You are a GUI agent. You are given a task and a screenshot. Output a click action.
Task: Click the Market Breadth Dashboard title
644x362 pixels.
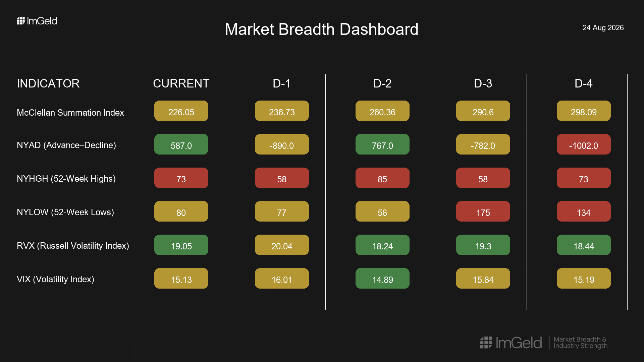click(322, 29)
